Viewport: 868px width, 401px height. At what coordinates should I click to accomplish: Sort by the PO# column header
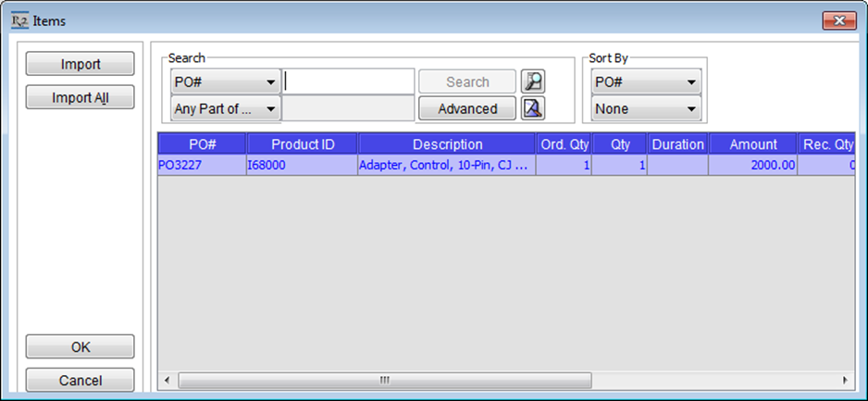(202, 144)
